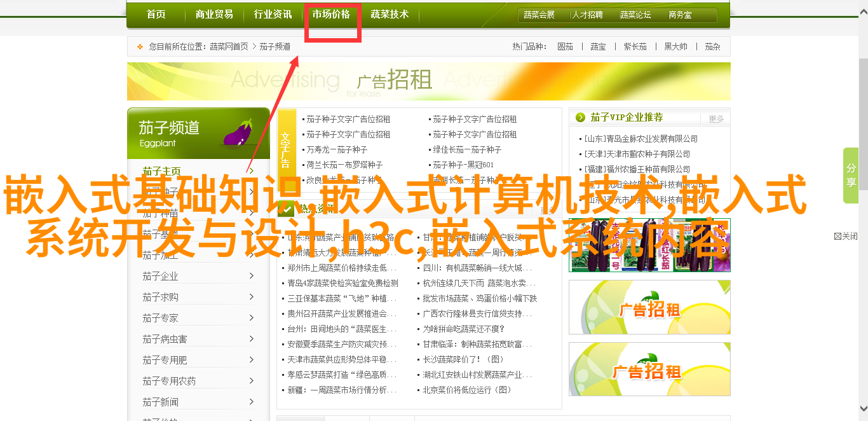Click the 茄子频道 breadcrumb link
Image resolution: width=868 pixels, height=421 pixels.
tap(275, 46)
